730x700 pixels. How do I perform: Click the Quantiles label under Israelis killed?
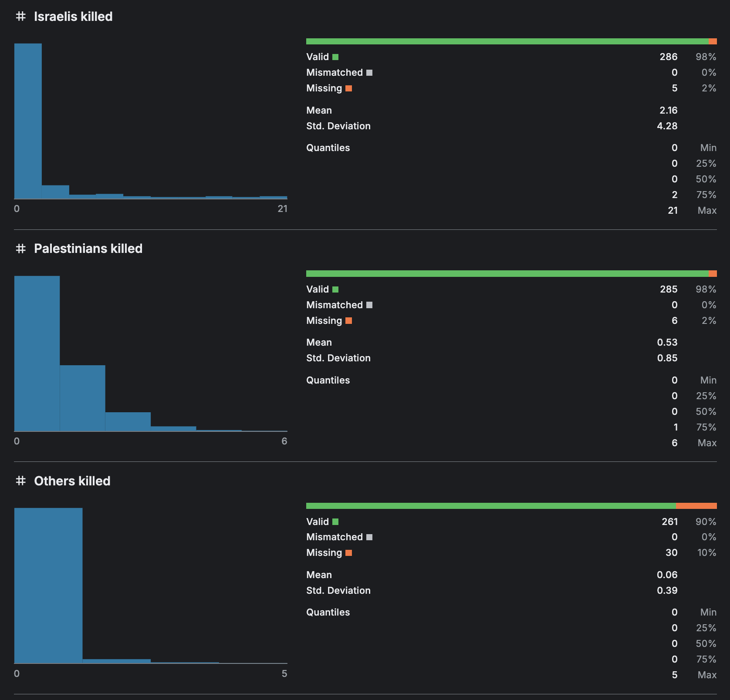(328, 148)
